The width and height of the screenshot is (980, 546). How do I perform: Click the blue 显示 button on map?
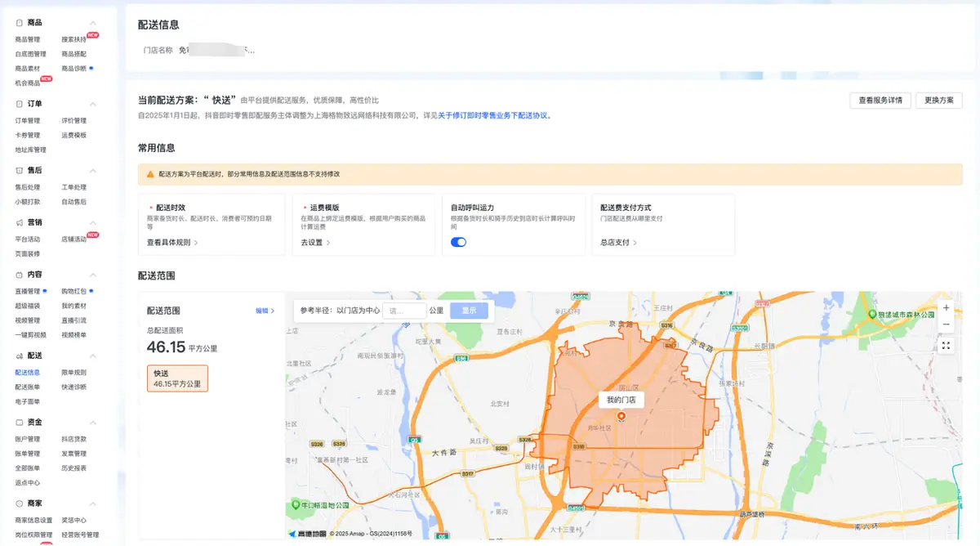[469, 311]
